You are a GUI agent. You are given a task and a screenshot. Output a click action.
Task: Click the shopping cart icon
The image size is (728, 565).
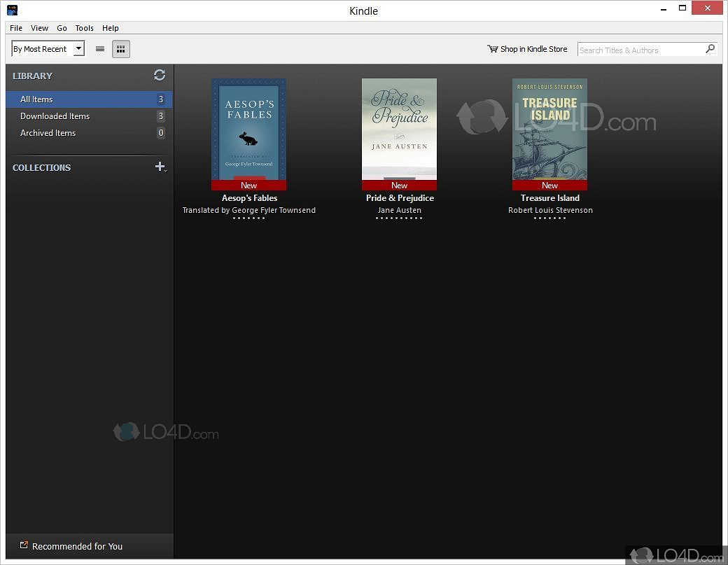point(493,49)
